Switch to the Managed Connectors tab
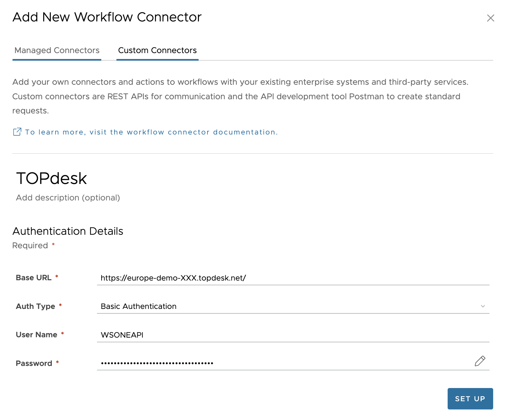Image resolution: width=508 pixels, height=420 pixels. [x=56, y=50]
